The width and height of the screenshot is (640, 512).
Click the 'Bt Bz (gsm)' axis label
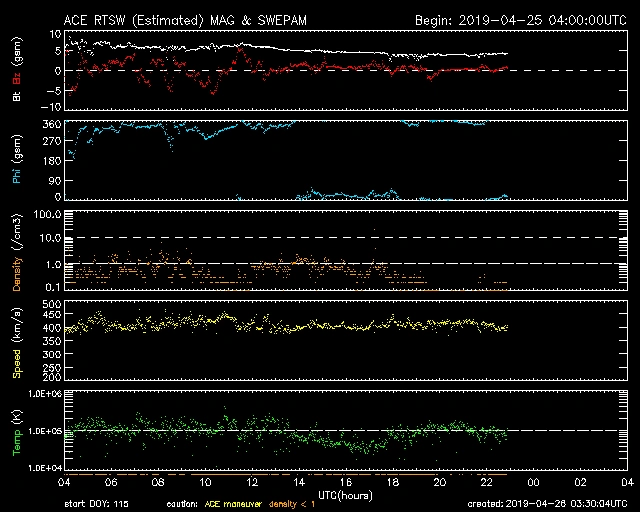click(17, 69)
